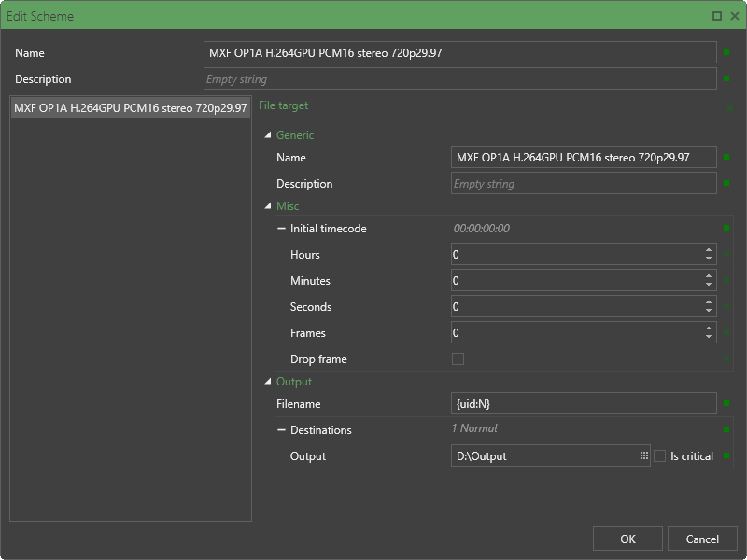Collapse the Misc section
The width and height of the screenshot is (747, 560).
point(268,206)
